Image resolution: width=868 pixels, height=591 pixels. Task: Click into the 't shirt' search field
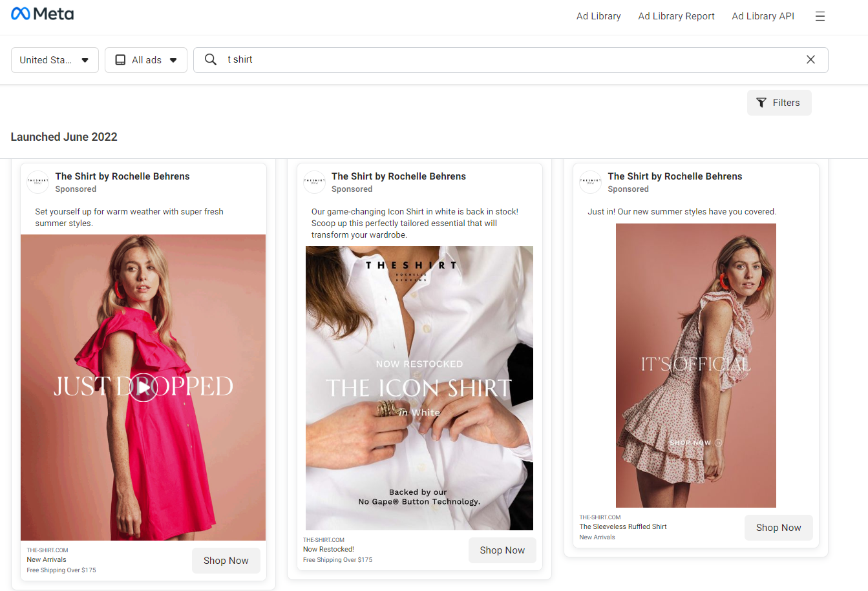(511, 59)
